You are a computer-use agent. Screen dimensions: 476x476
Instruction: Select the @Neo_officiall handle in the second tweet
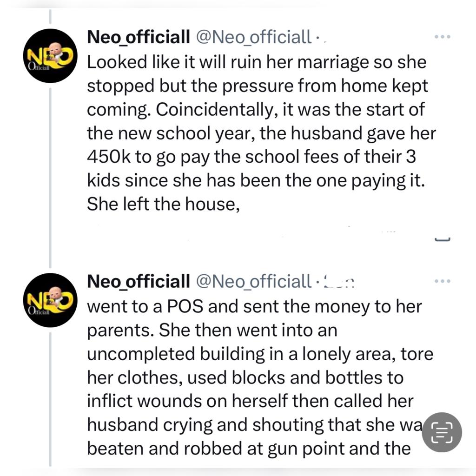(x=253, y=281)
